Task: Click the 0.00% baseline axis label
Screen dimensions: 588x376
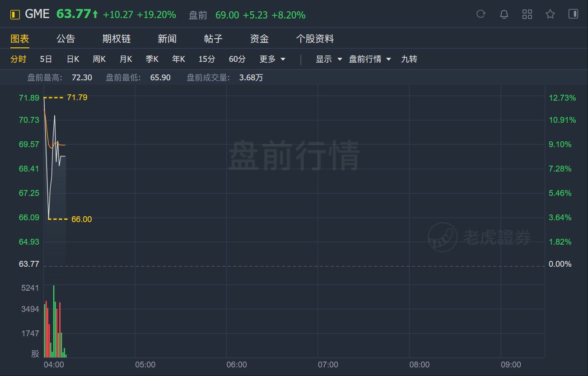Action: 560,264
